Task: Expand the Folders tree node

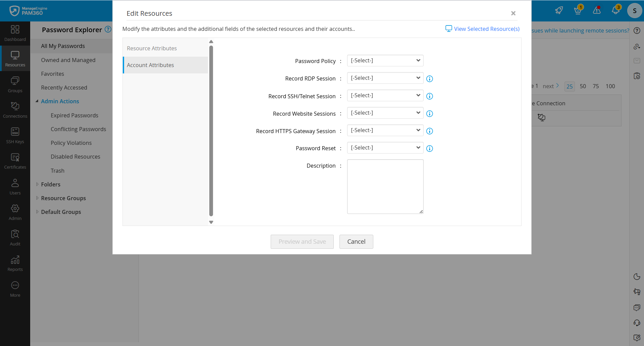Action: click(37, 184)
